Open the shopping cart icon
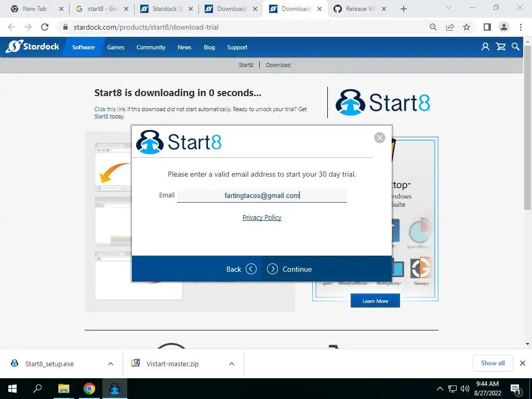The width and height of the screenshot is (532, 399). (x=500, y=47)
